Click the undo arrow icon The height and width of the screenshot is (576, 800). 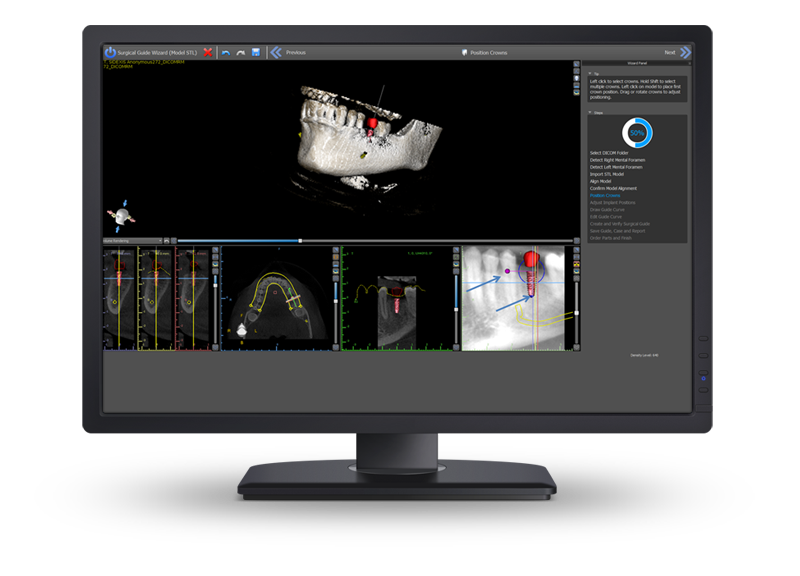(226, 53)
